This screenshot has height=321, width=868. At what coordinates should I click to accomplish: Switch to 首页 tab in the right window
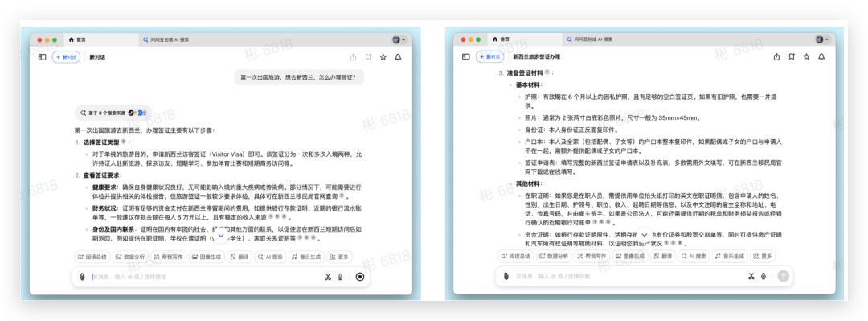(x=526, y=39)
